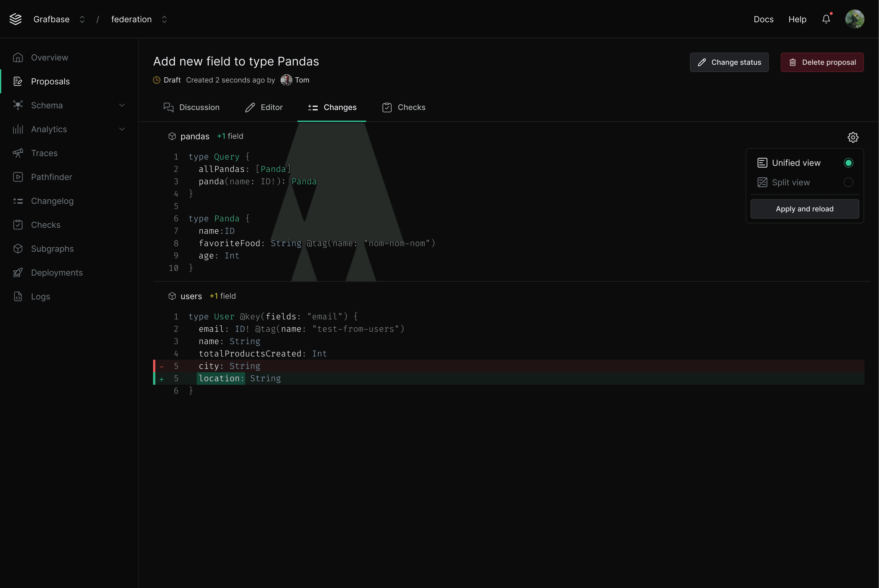This screenshot has width=879, height=588.
Task: Open the Changelog sidebar item
Action: point(52,201)
